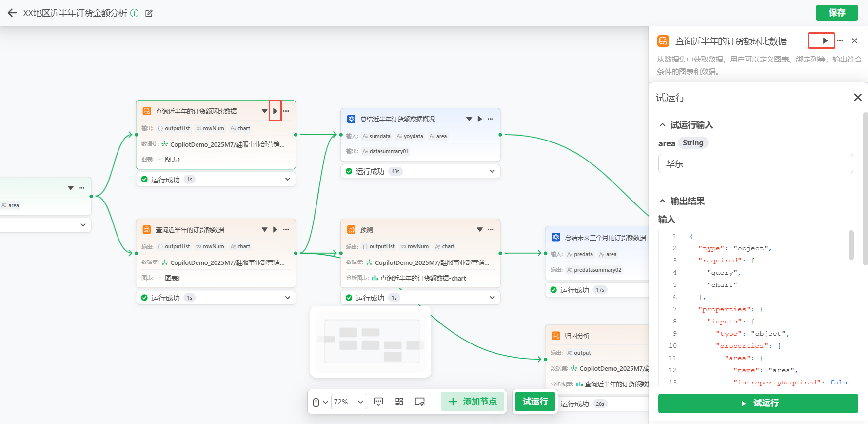Click the minimap toggle icon in bottom toolbar
The height and width of the screenshot is (424, 868).
[420, 402]
